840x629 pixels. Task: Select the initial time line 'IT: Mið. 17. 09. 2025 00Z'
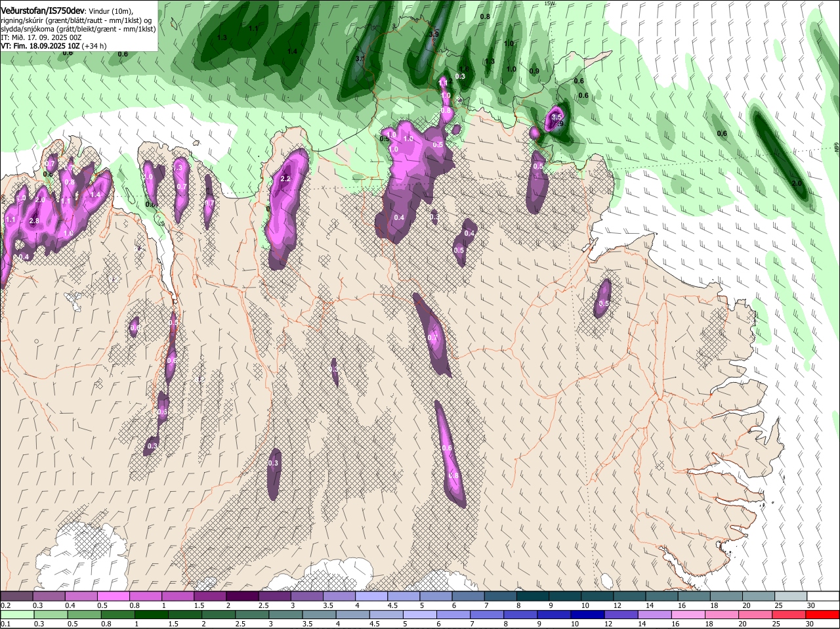pyautogui.click(x=41, y=37)
